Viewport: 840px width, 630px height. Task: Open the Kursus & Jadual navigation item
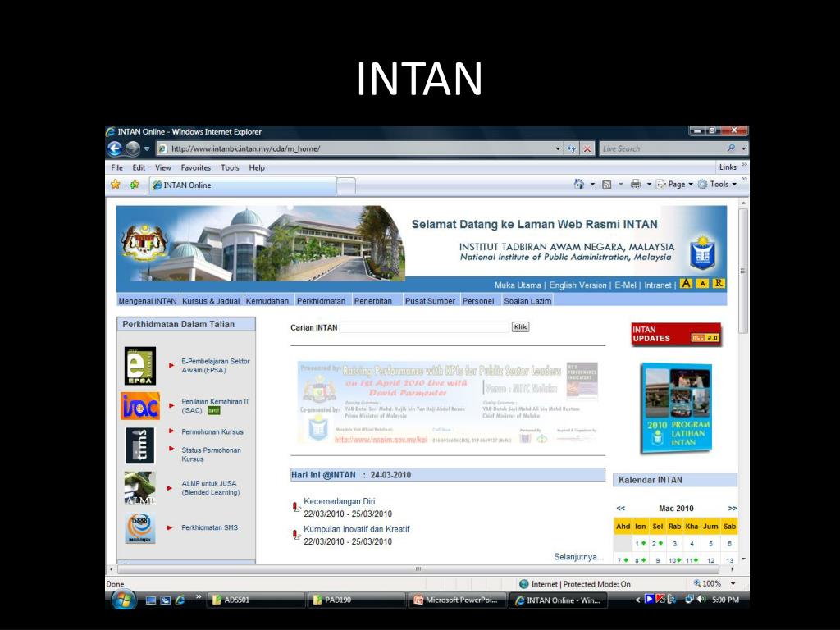pyautogui.click(x=211, y=301)
